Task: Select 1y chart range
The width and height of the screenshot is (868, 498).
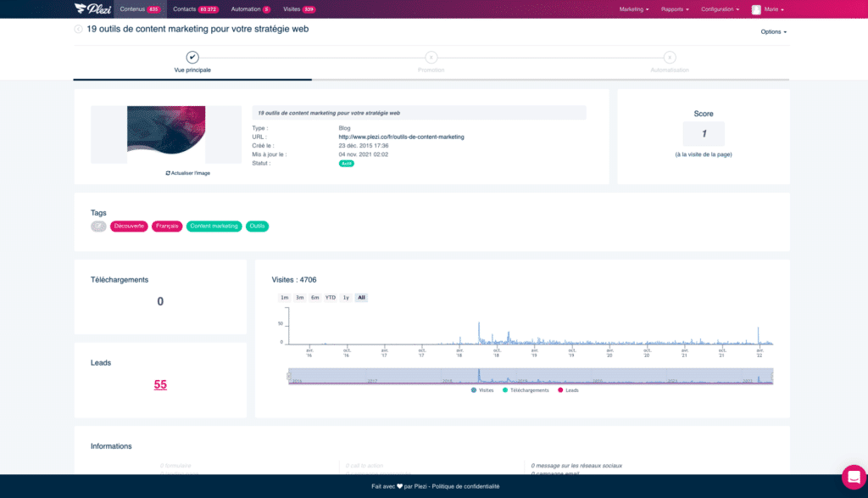Action: (346, 298)
